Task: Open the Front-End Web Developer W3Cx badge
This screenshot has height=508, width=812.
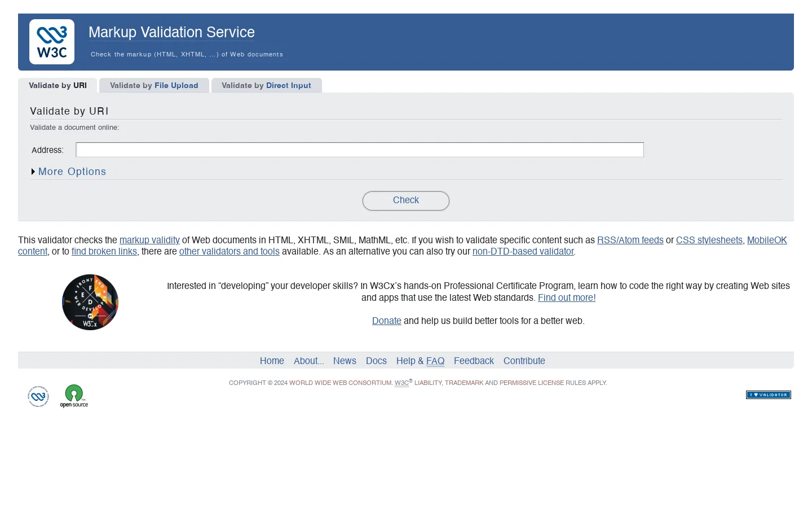Action: tap(90, 303)
